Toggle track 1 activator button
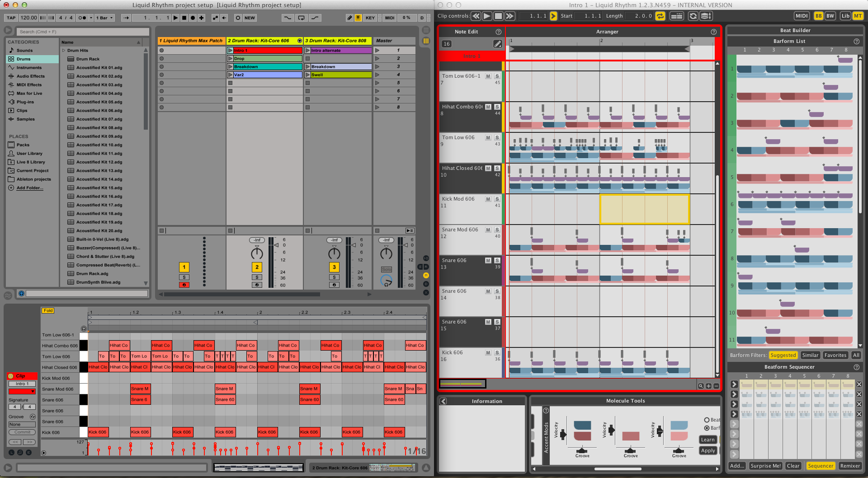The height and width of the screenshot is (478, 868). point(184,267)
